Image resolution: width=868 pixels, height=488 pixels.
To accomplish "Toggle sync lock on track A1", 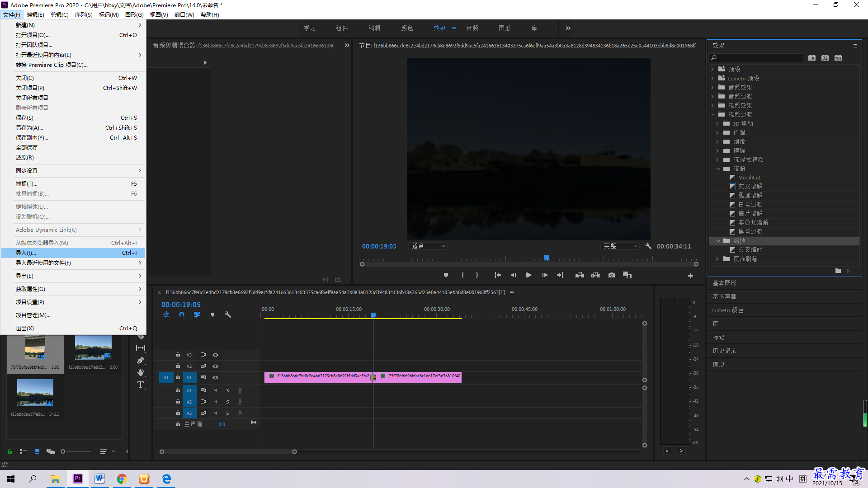I will coord(203,390).
